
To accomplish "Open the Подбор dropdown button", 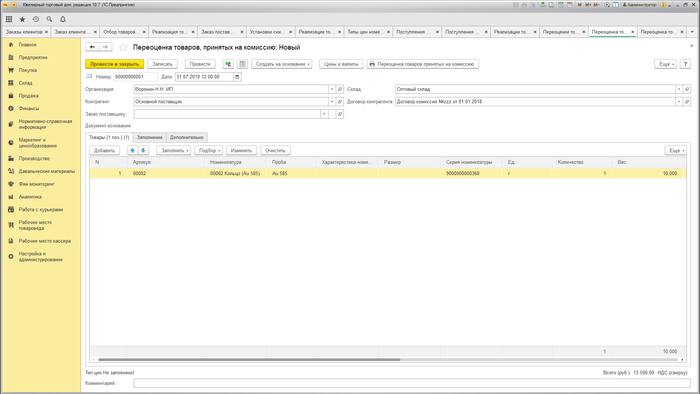I will coord(208,150).
